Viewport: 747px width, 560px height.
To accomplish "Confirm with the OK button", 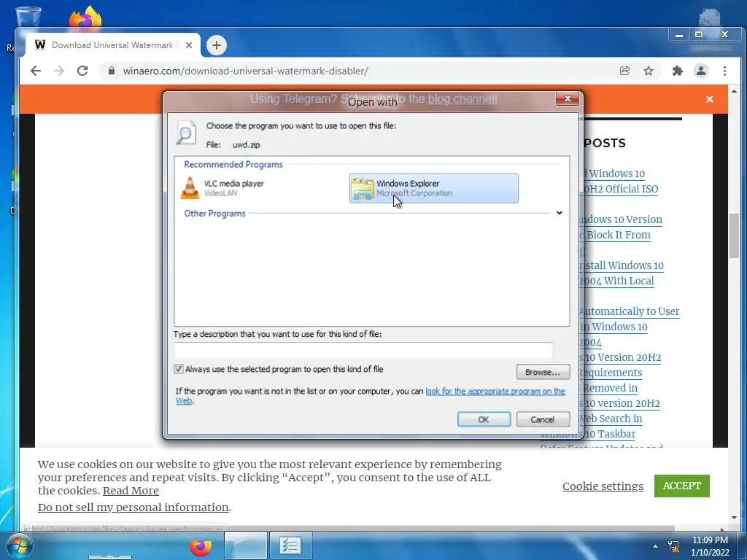I will click(x=484, y=419).
